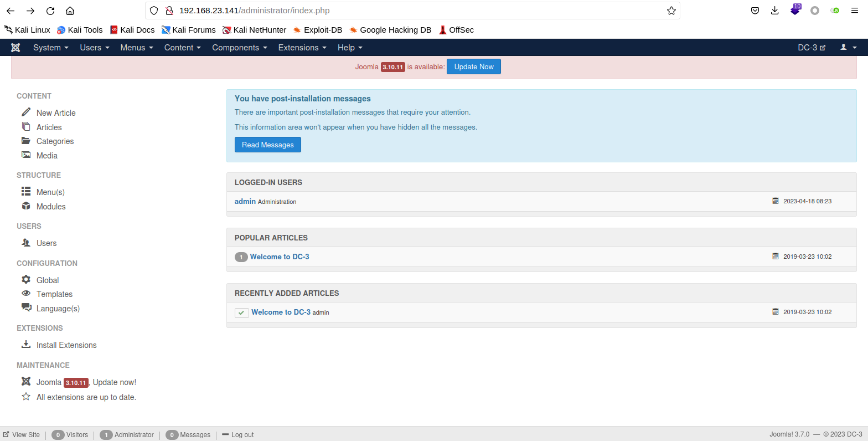The width and height of the screenshot is (868, 441).
Task: Click the Joomla update icon under Maintenance
Action: point(26,381)
